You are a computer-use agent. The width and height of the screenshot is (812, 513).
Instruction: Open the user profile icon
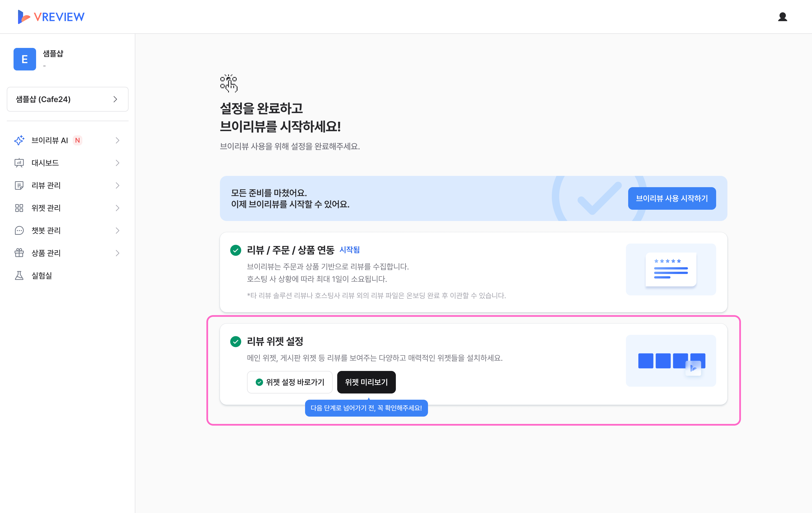[x=782, y=17]
